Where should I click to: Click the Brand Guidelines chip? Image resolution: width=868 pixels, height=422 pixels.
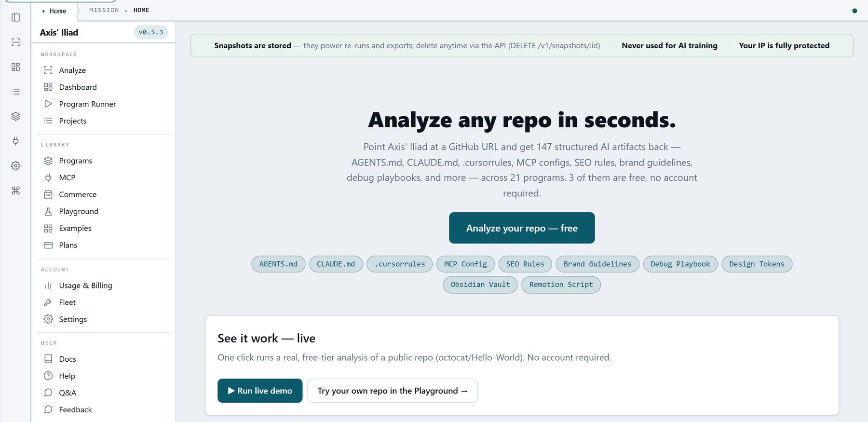(597, 264)
